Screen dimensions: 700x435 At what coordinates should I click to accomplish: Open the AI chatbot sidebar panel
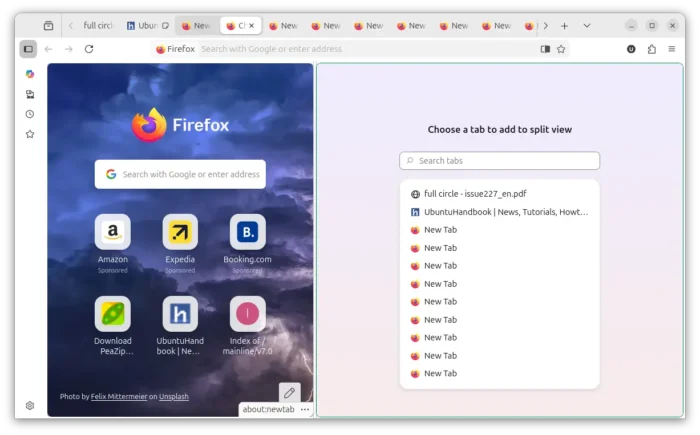click(29, 74)
